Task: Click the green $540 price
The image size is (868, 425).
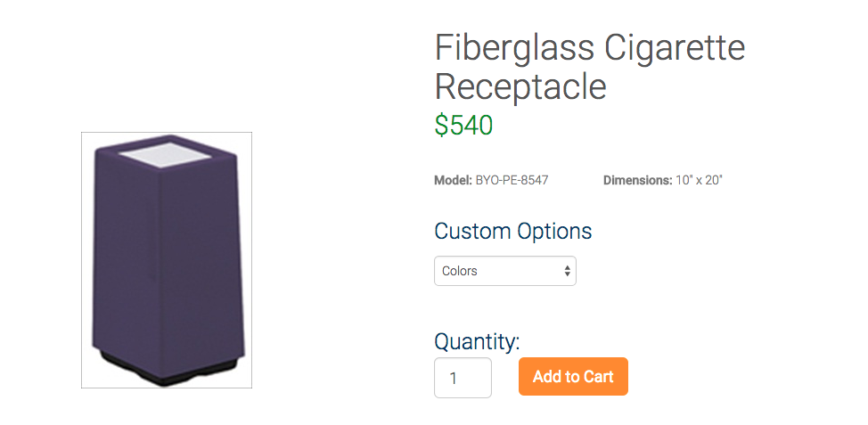Action: [463, 125]
